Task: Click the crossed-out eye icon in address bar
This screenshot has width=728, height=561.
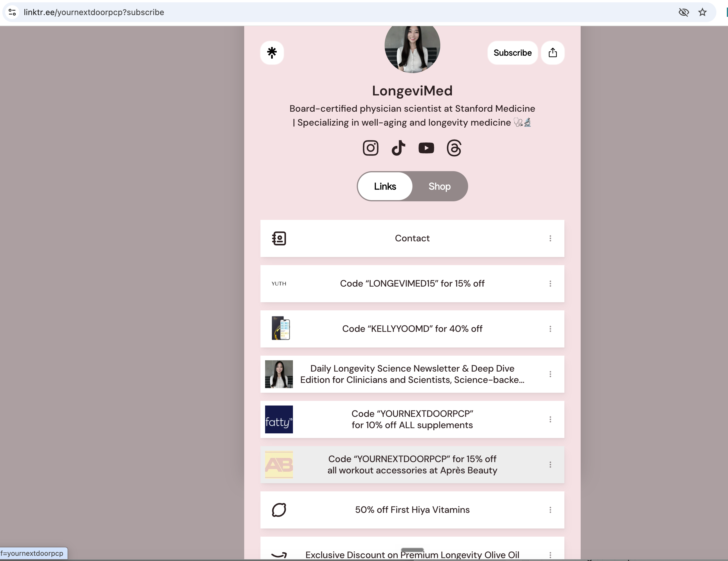Action: pyautogui.click(x=684, y=12)
